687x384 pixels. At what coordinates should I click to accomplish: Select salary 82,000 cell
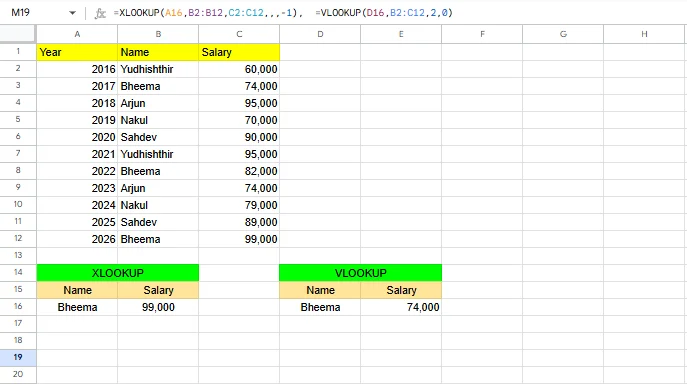(239, 171)
